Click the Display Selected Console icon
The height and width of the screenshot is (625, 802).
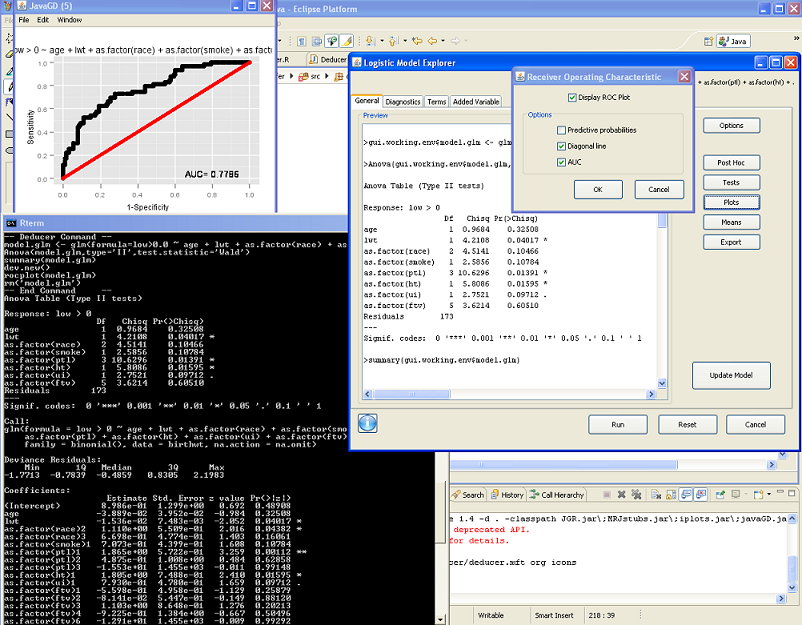(736, 495)
